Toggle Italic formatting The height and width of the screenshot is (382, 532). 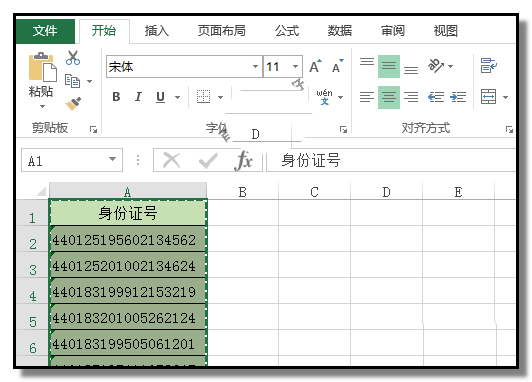(x=138, y=97)
